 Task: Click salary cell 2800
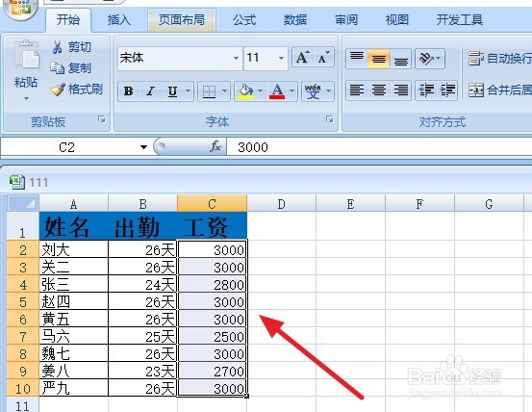click(x=212, y=284)
